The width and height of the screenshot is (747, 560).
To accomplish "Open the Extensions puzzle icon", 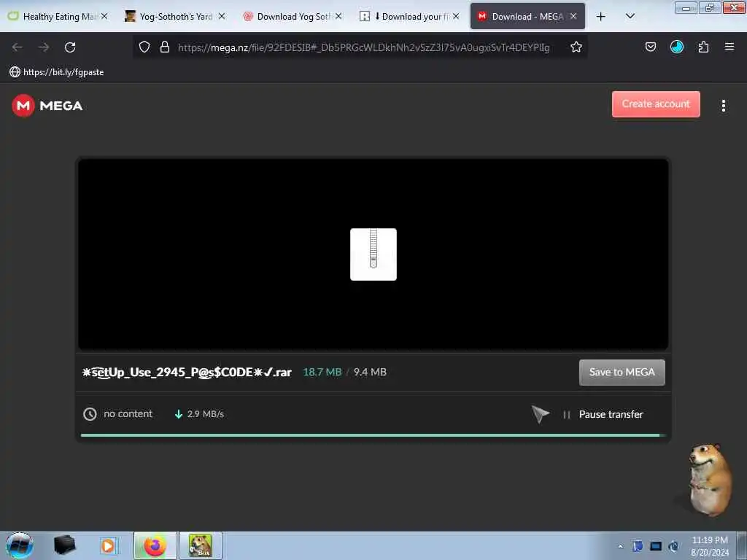I will click(703, 47).
